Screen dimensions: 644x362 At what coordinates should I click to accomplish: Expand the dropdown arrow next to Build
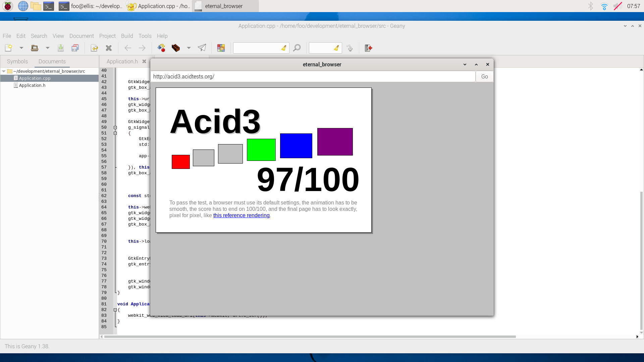(189, 48)
